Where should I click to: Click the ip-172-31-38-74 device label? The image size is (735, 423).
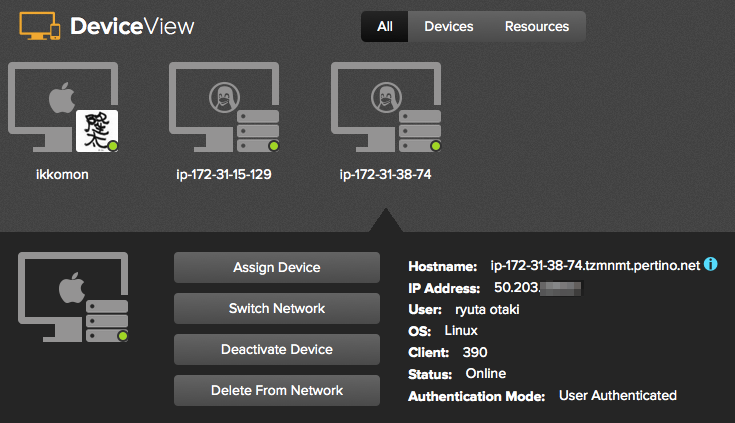385,174
